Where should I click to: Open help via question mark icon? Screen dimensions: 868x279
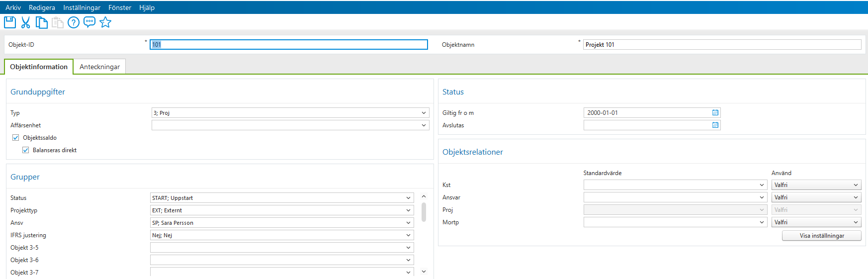pyautogui.click(x=74, y=22)
